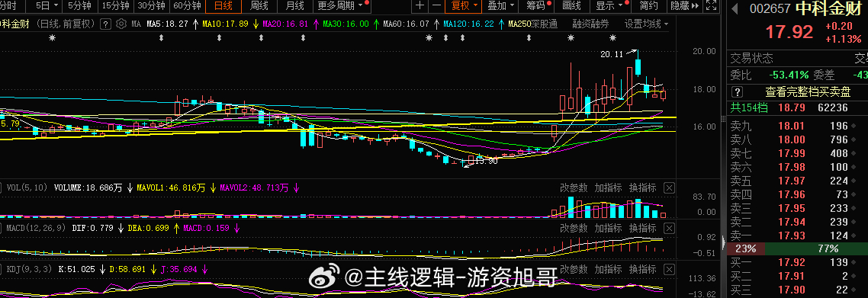Image resolution: width=868 pixels, height=298 pixels.
Task: Switch to the 5分钟 chart tab
Action: pyautogui.click(x=80, y=6)
